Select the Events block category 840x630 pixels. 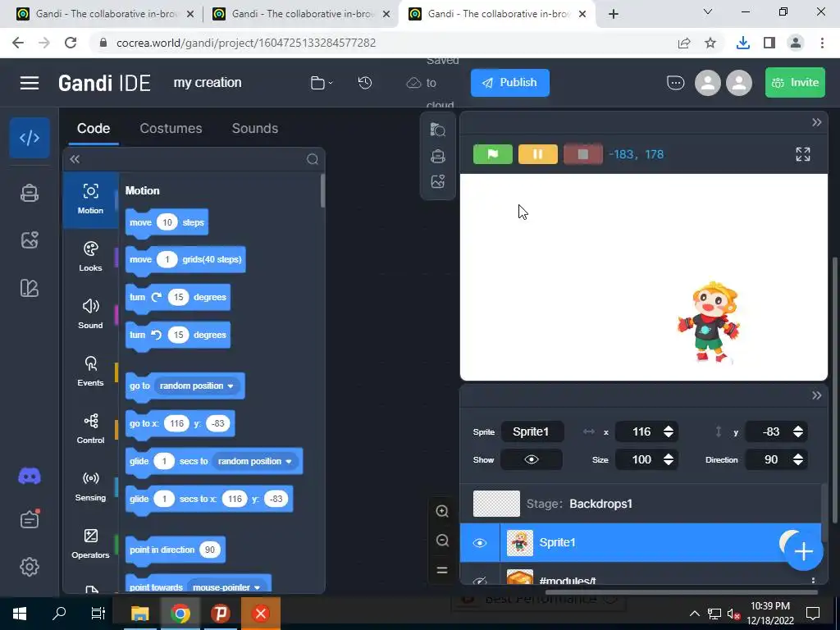(90, 372)
